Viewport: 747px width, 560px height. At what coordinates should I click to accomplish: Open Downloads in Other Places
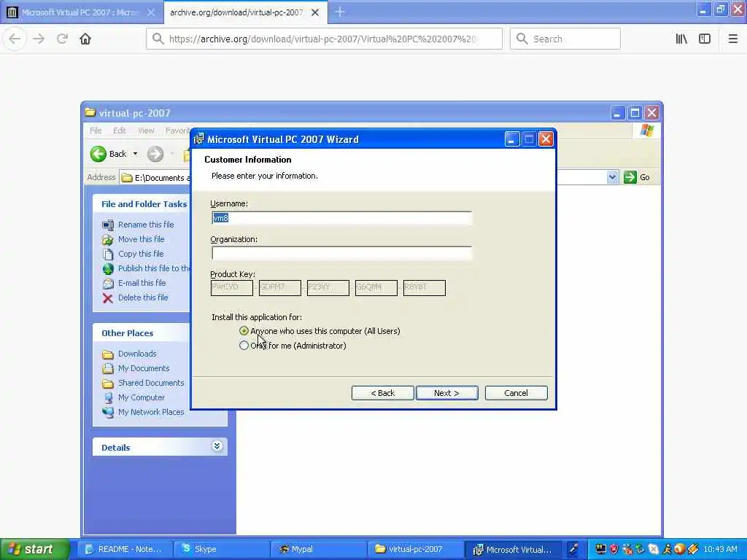point(137,354)
